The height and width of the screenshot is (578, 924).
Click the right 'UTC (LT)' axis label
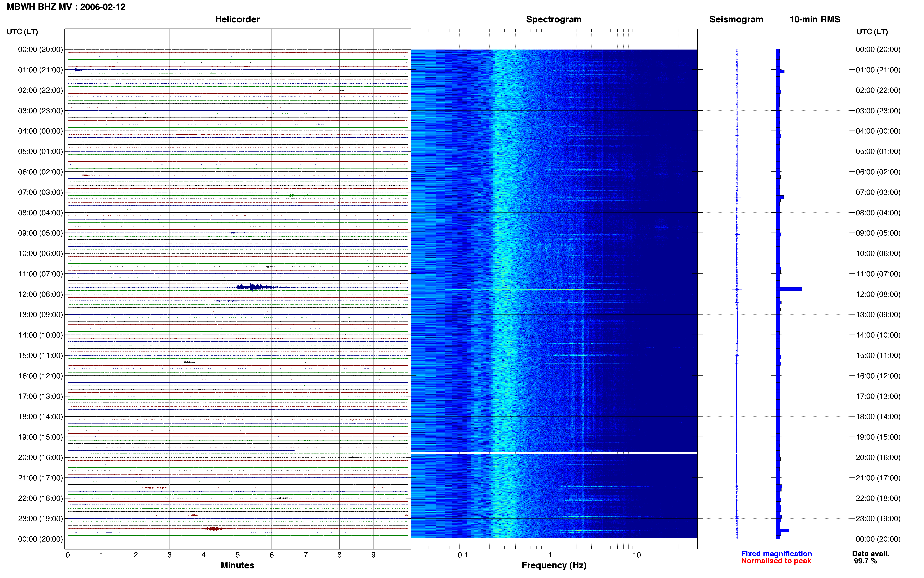pyautogui.click(x=872, y=32)
